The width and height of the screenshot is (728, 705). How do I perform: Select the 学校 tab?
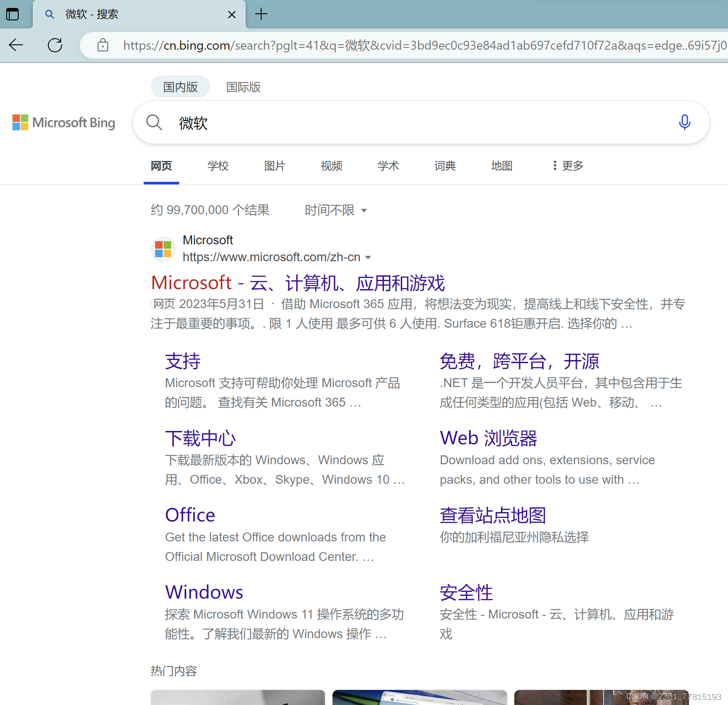point(218,166)
